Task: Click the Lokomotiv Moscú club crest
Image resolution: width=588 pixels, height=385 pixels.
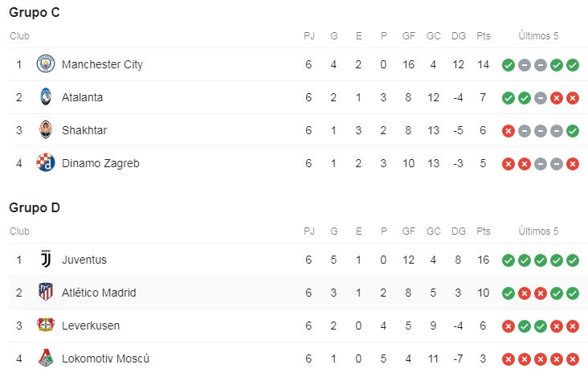Action: tap(45, 358)
